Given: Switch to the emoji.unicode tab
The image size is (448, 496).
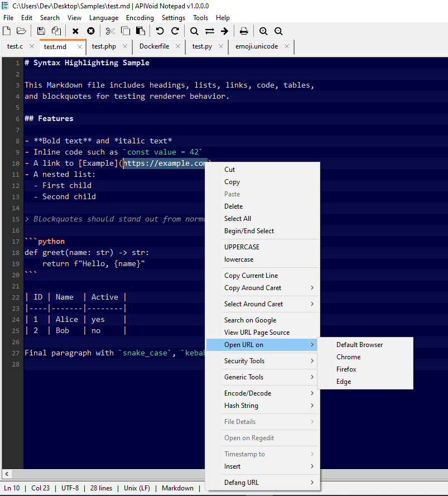Looking at the screenshot, I should (x=257, y=46).
